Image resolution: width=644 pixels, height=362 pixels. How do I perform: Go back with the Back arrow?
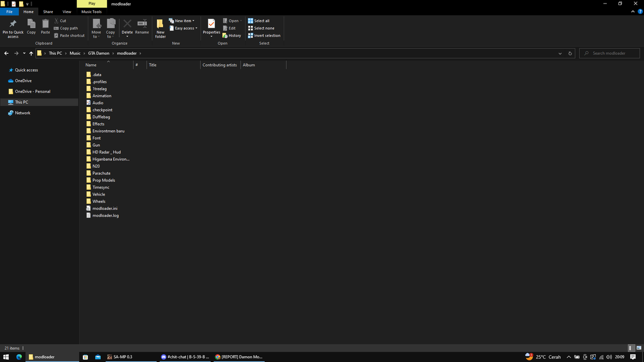[7, 53]
